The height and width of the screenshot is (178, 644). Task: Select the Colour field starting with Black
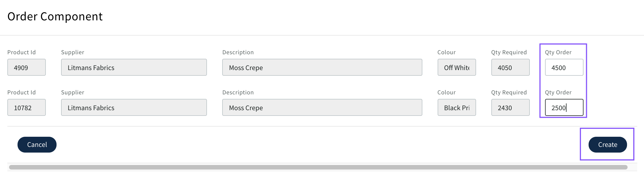click(x=457, y=108)
